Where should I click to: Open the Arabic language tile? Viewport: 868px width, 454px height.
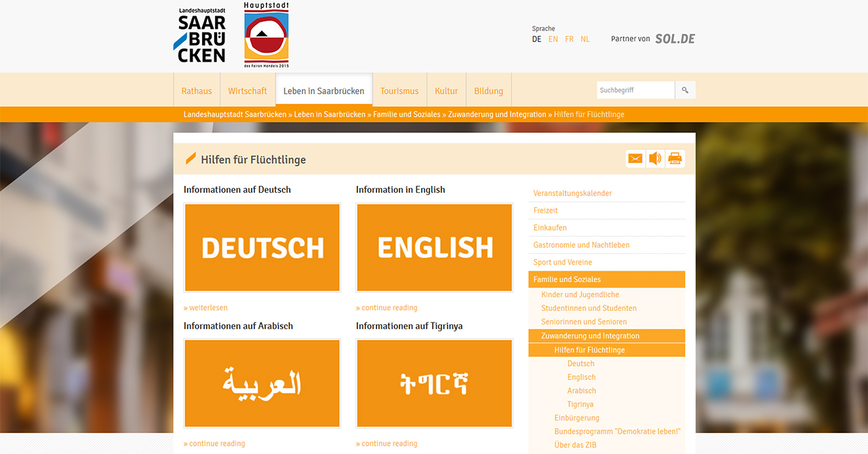[262, 383]
